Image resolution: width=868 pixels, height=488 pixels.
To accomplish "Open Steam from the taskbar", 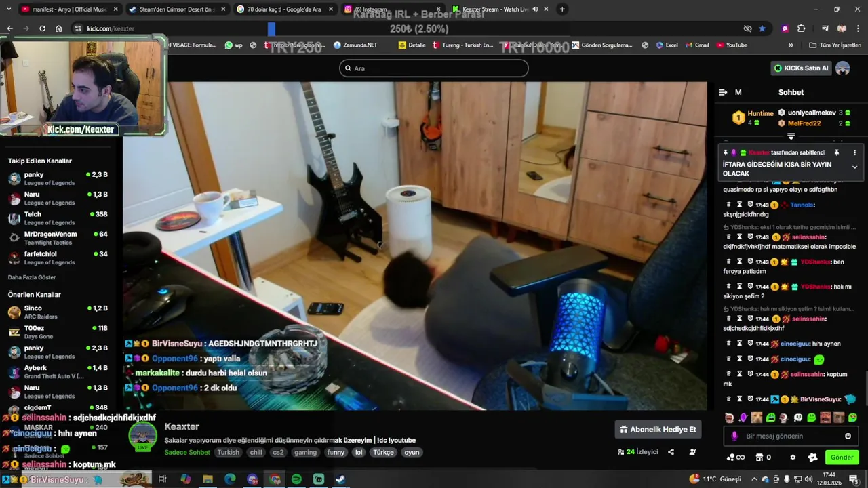I will tap(340, 479).
